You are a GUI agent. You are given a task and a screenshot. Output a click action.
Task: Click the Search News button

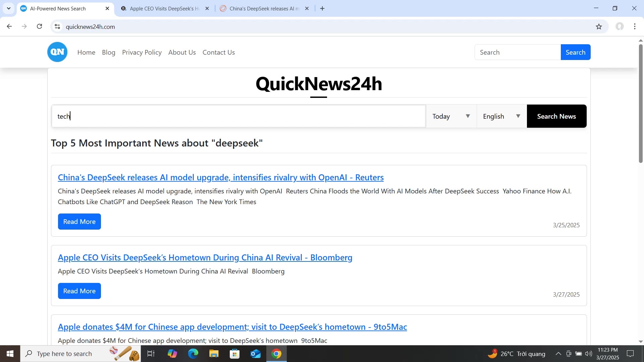click(x=556, y=116)
